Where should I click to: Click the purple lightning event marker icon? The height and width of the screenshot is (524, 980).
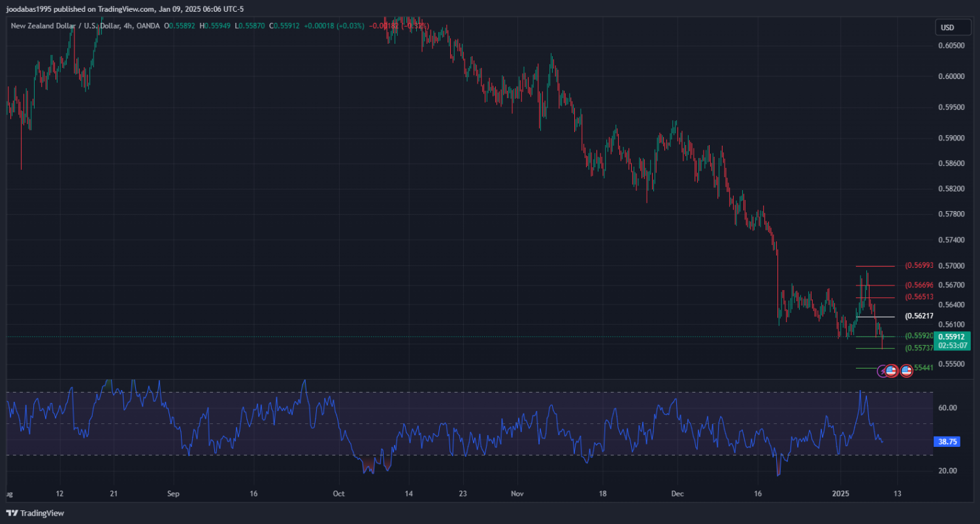point(882,370)
